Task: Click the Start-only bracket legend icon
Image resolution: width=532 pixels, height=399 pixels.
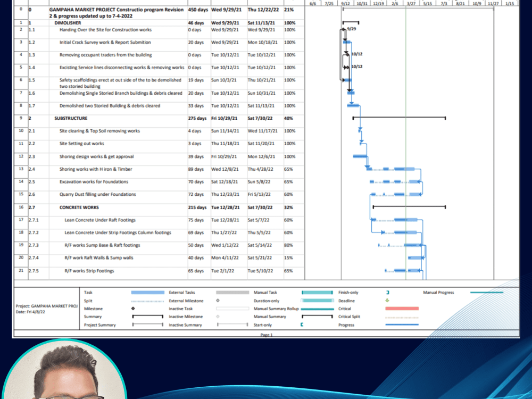Action: (x=302, y=325)
